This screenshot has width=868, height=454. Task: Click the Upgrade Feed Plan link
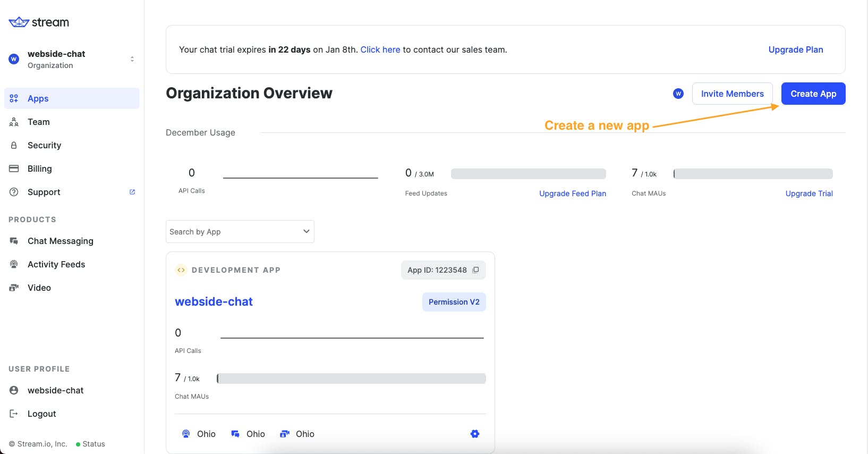coord(573,194)
